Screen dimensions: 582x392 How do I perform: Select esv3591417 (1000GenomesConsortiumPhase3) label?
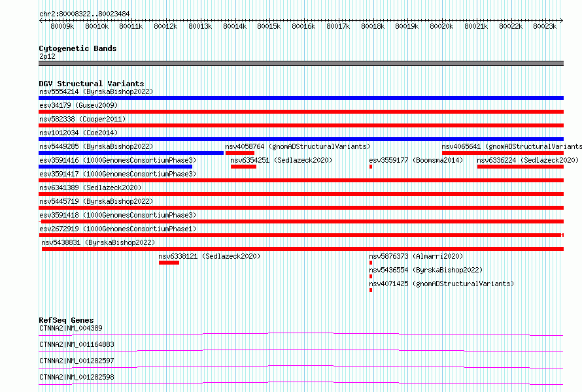tap(118, 174)
